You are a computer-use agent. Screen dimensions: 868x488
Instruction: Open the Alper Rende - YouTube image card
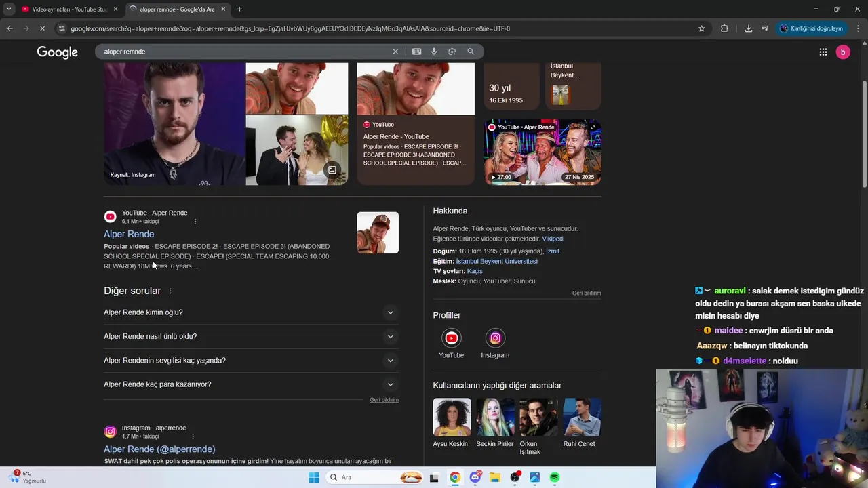point(416,124)
